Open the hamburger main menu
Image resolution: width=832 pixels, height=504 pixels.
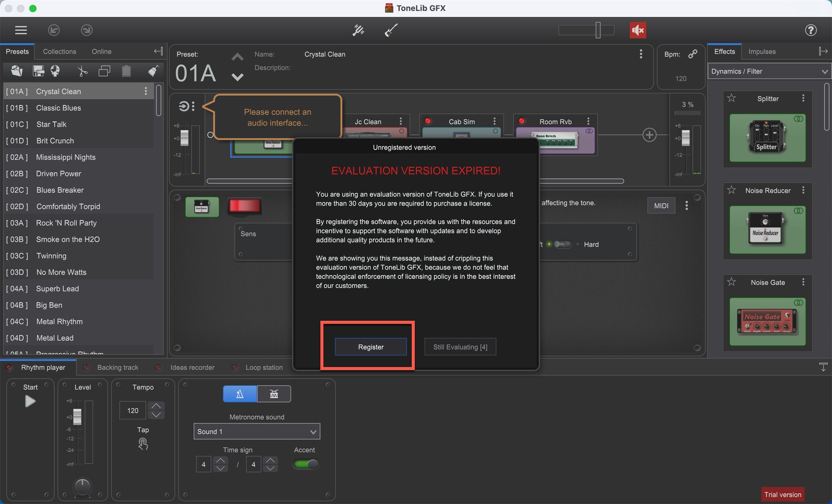click(x=21, y=30)
